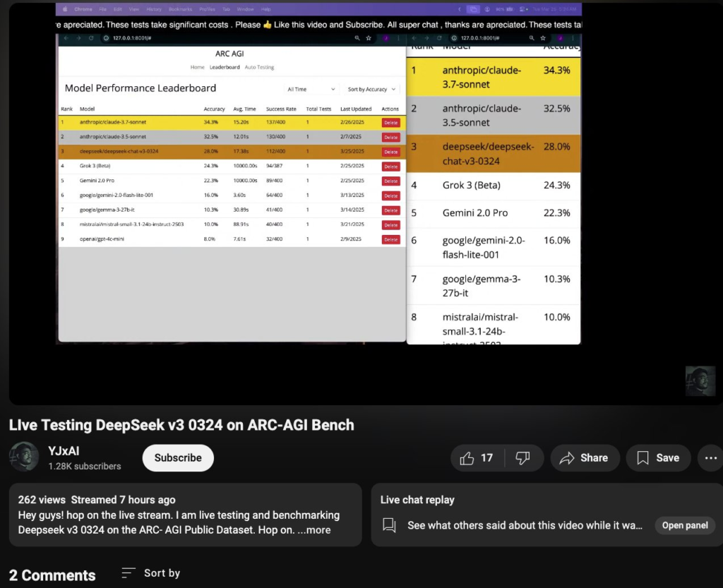
Task: Click the highlighted window icon in the macOS menu bar
Action: [x=473, y=9]
